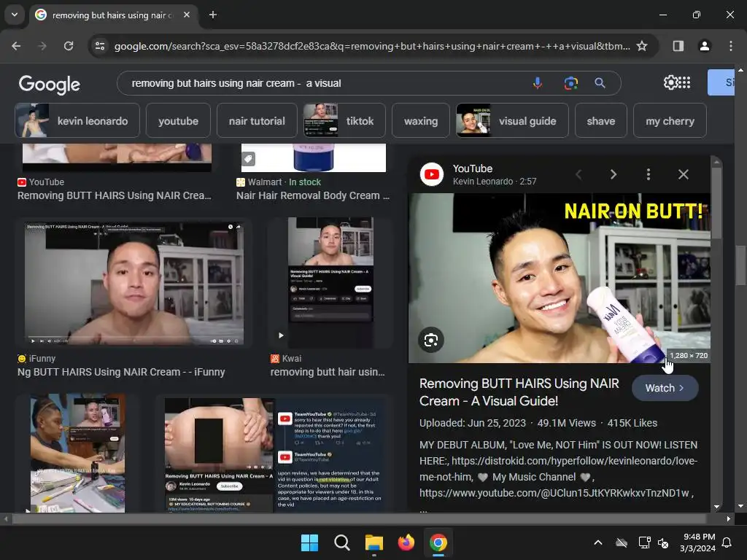
Task: Open Chrome three-dot menu
Action: pyautogui.click(x=730, y=46)
